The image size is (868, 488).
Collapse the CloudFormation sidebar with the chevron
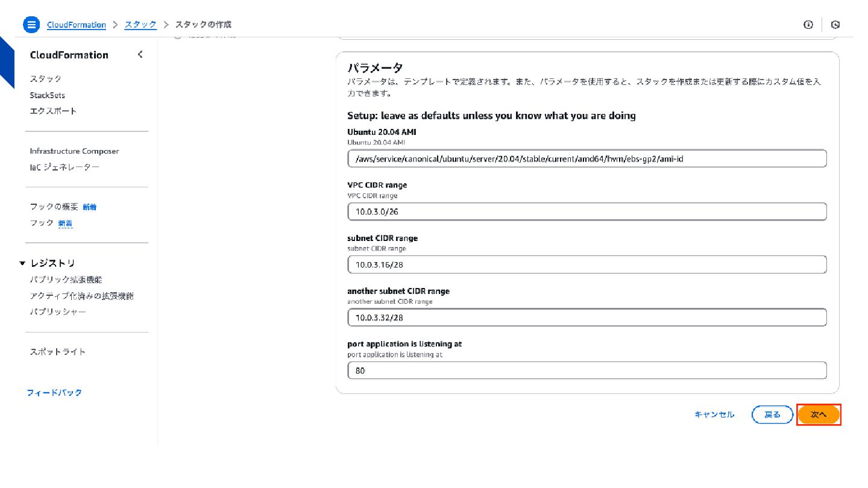(140, 55)
